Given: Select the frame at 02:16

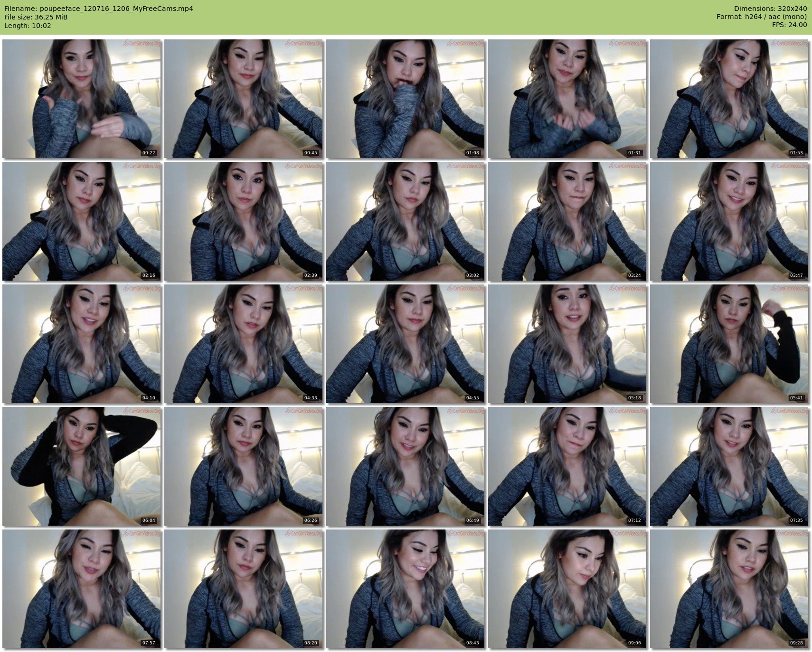Looking at the screenshot, I should [82, 221].
